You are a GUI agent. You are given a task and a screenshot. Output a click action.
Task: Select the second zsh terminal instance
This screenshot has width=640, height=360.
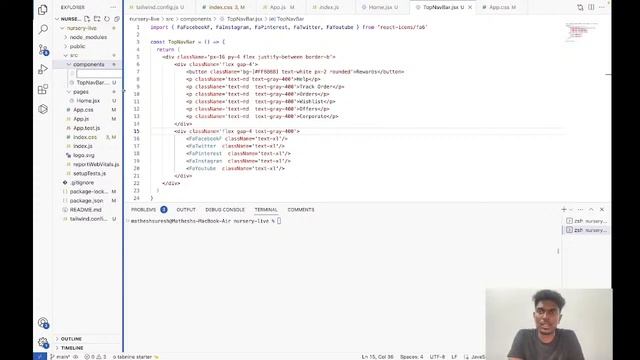click(x=587, y=230)
